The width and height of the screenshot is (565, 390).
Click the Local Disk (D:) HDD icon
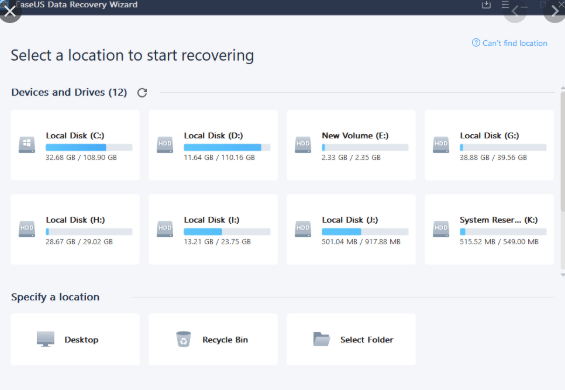point(165,145)
